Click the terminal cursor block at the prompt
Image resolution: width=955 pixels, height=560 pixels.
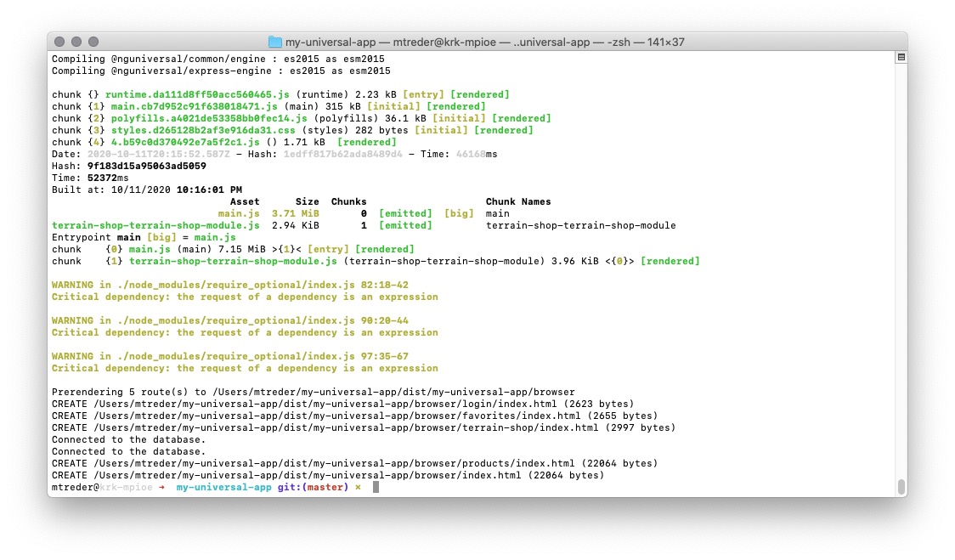(376, 487)
